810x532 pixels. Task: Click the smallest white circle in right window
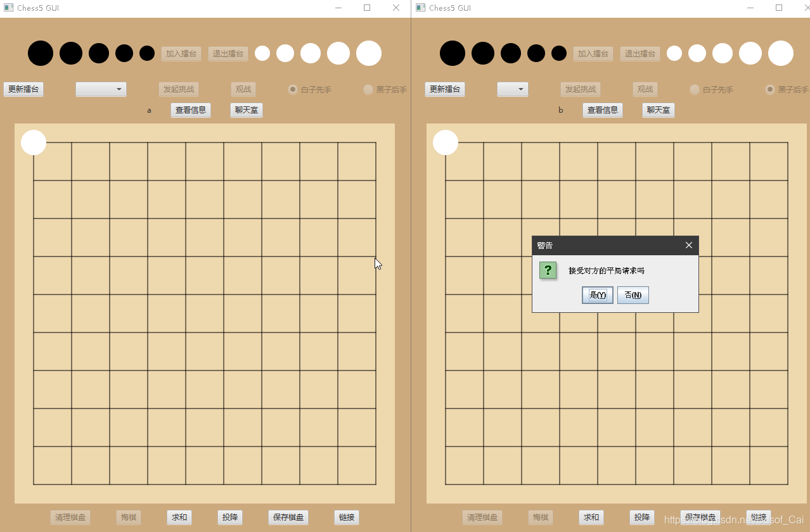point(674,53)
